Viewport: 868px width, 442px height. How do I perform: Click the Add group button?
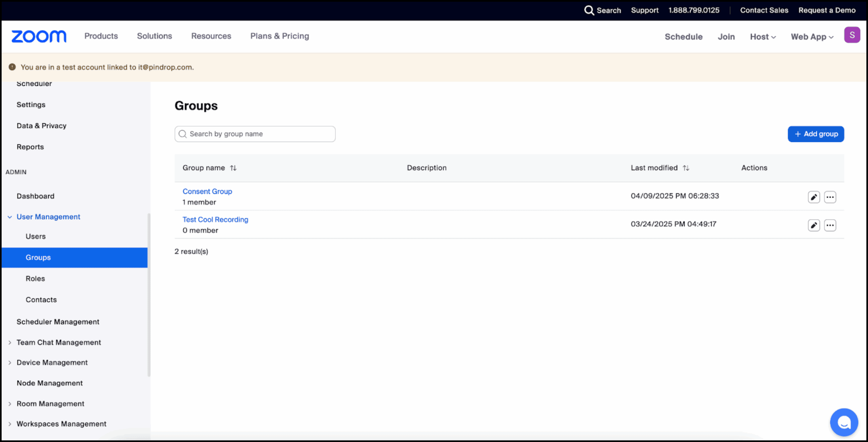click(815, 134)
